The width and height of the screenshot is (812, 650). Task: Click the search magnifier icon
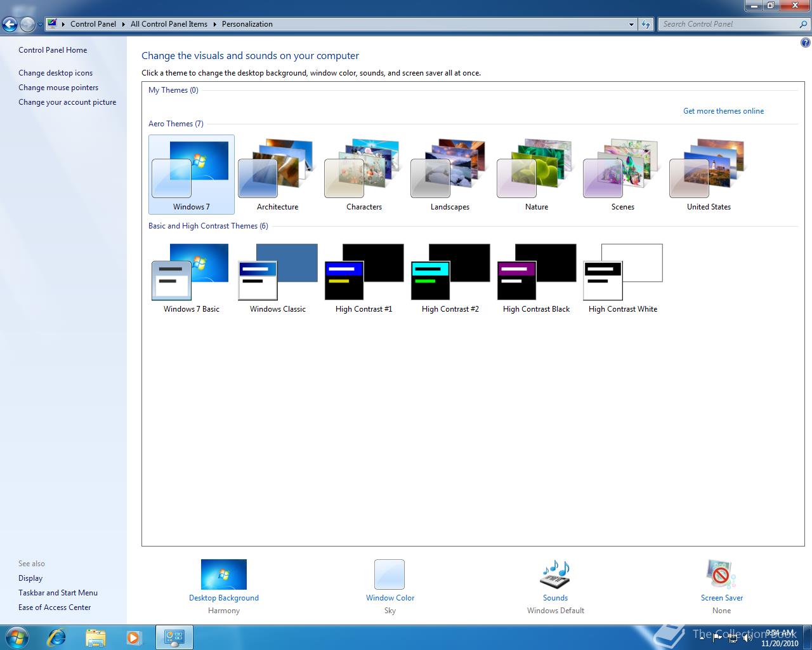[x=804, y=24]
